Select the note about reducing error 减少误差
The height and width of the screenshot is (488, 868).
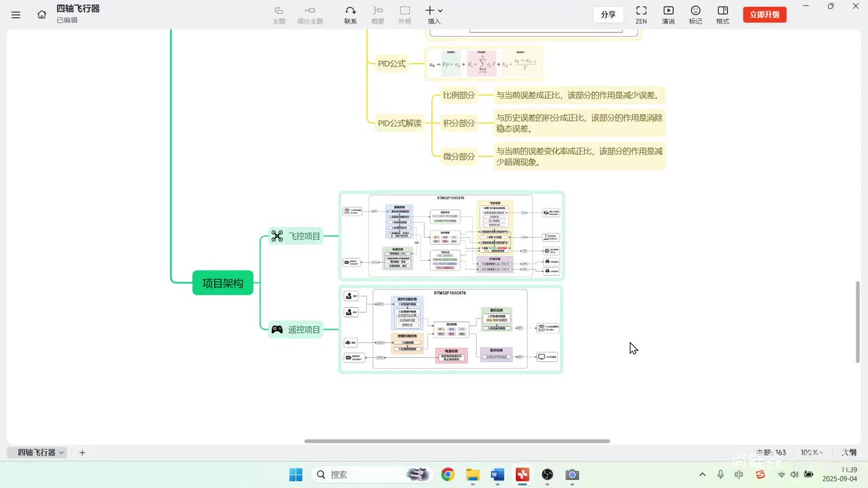(578, 95)
